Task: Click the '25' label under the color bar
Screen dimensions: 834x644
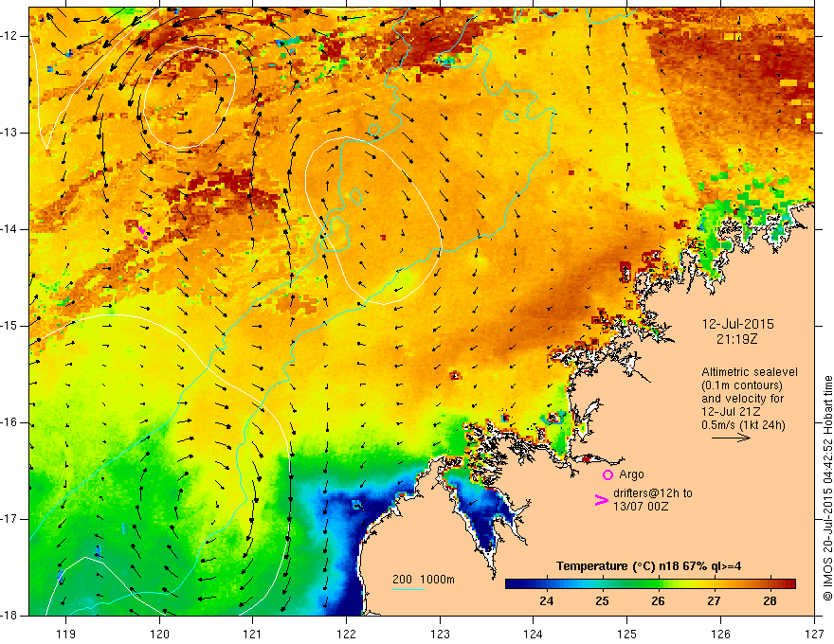Action: coord(602,601)
